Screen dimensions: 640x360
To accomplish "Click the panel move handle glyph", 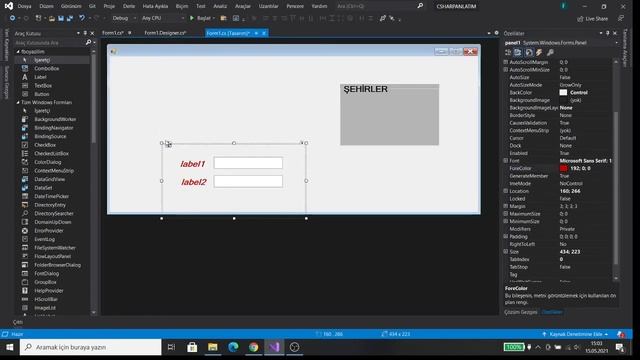I will click(x=169, y=144).
